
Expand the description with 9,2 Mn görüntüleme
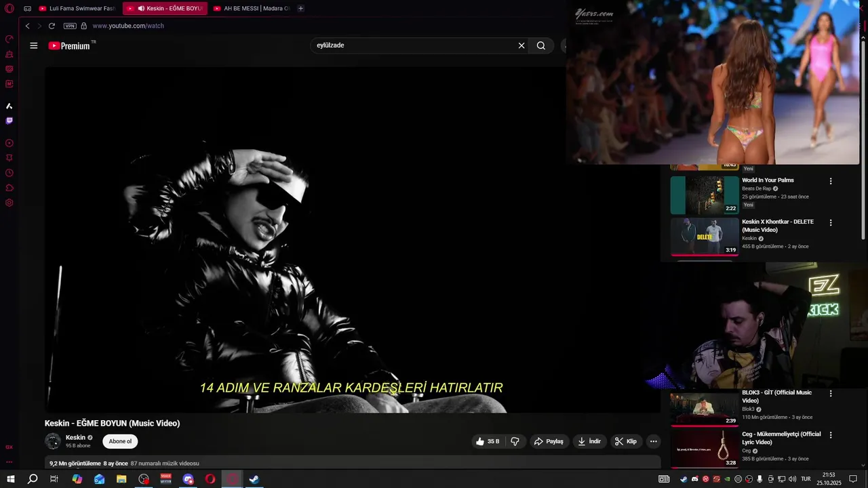point(353,464)
